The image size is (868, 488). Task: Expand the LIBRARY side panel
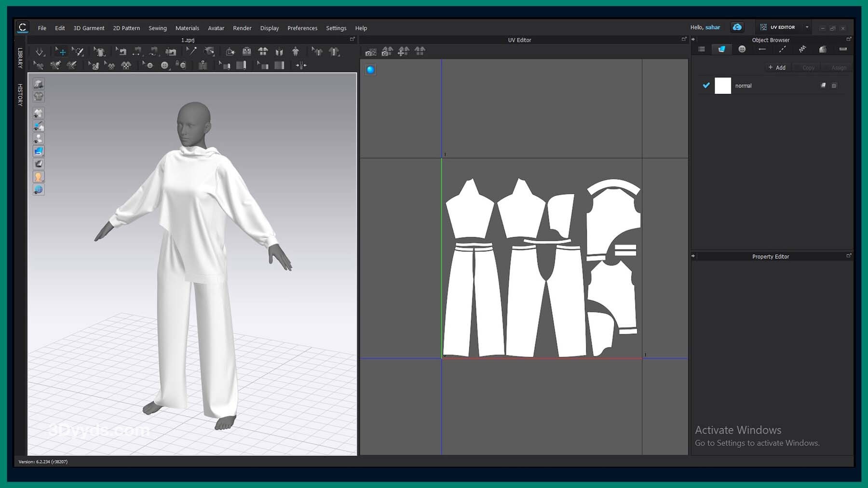(x=20, y=58)
